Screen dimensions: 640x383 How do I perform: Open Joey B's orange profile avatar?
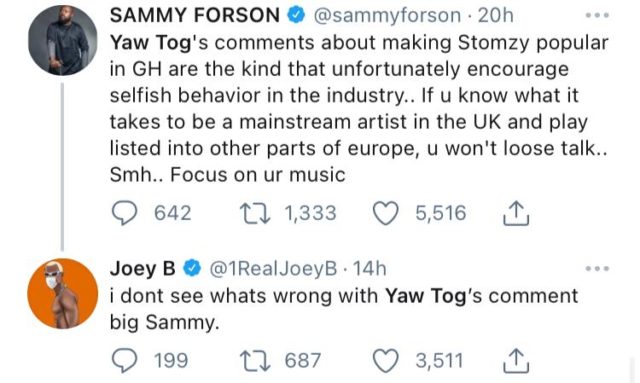62,293
